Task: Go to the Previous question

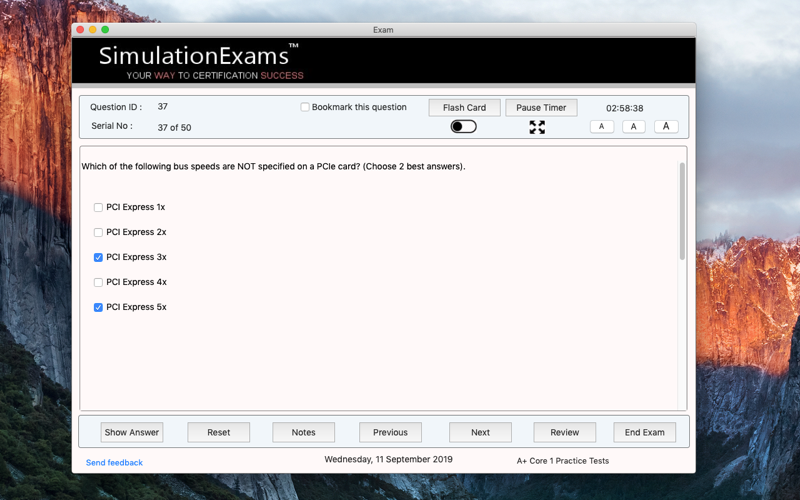Action: [390, 432]
